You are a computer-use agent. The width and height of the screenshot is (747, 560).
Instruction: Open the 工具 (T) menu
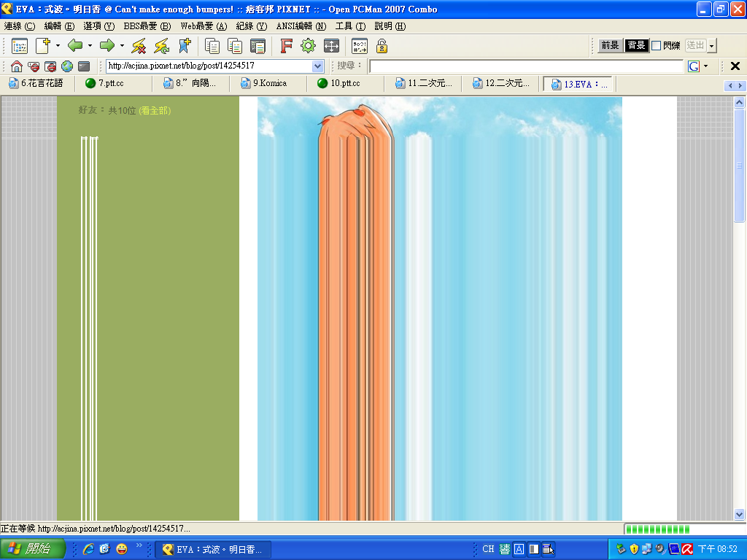[350, 26]
